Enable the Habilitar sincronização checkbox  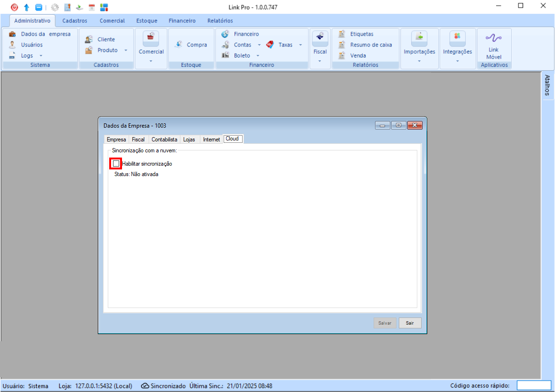pos(116,164)
